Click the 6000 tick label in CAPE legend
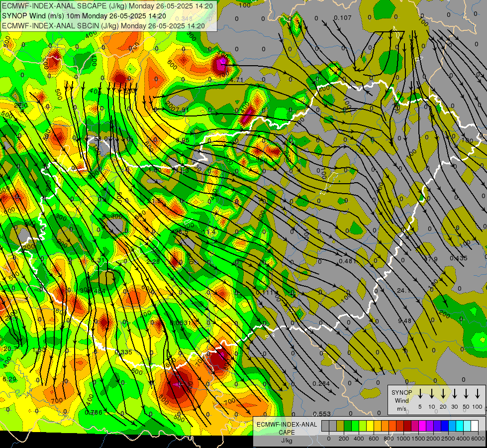Viewport: 487px width, 448px height. (478, 439)
